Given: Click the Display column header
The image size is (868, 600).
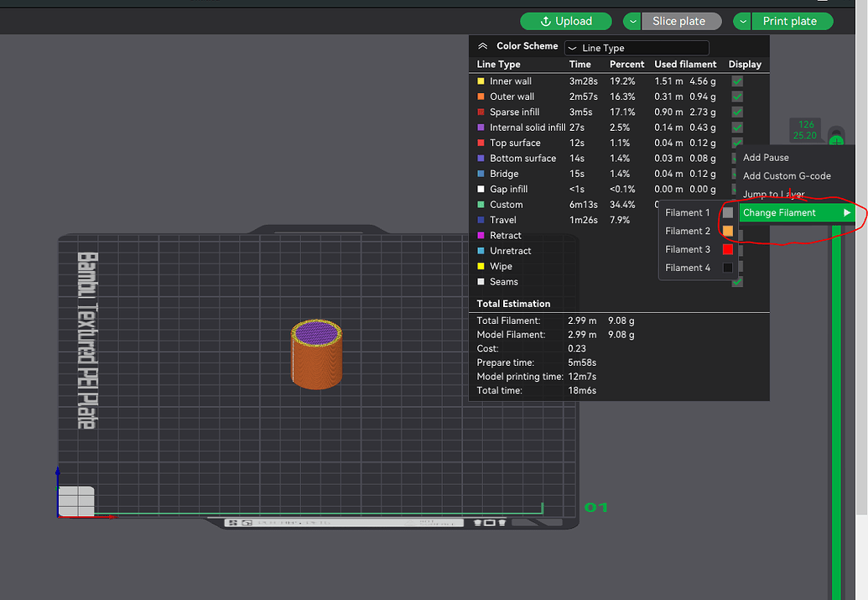Looking at the screenshot, I should point(745,65).
